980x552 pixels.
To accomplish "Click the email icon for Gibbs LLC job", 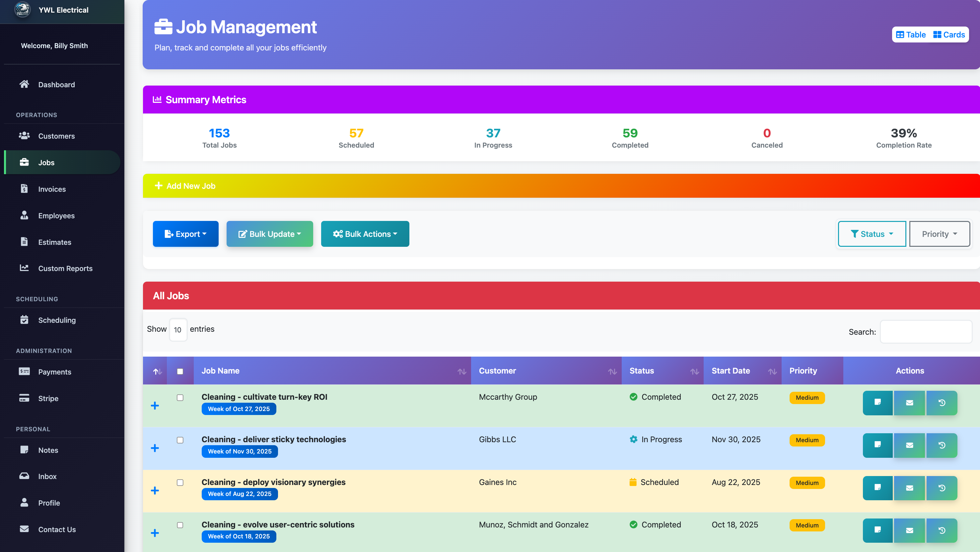I will [910, 445].
